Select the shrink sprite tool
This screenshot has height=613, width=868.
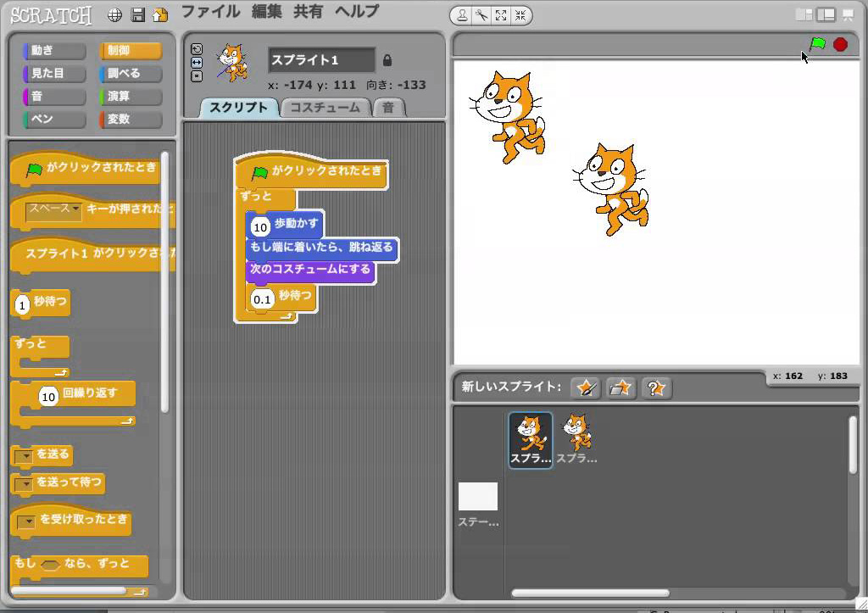point(520,15)
